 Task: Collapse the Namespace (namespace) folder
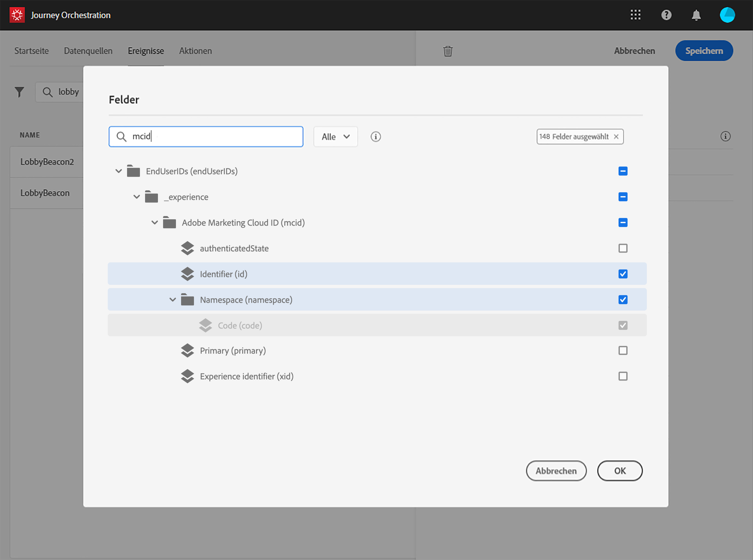(172, 300)
